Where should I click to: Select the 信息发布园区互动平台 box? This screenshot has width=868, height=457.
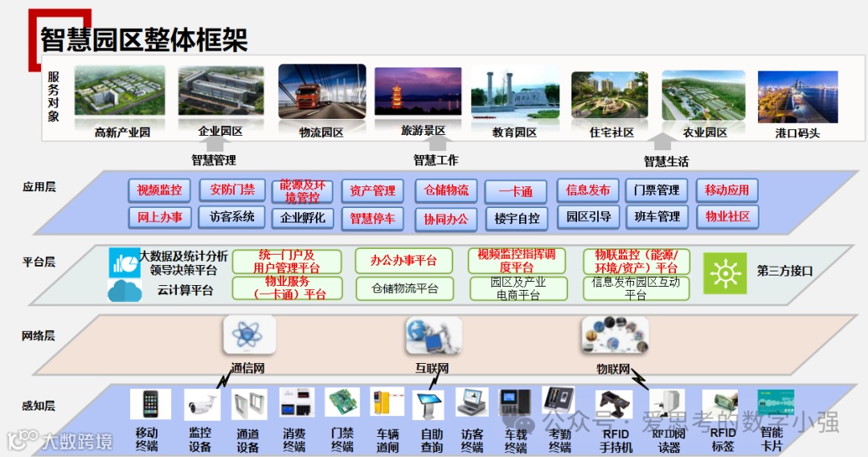[636, 289]
